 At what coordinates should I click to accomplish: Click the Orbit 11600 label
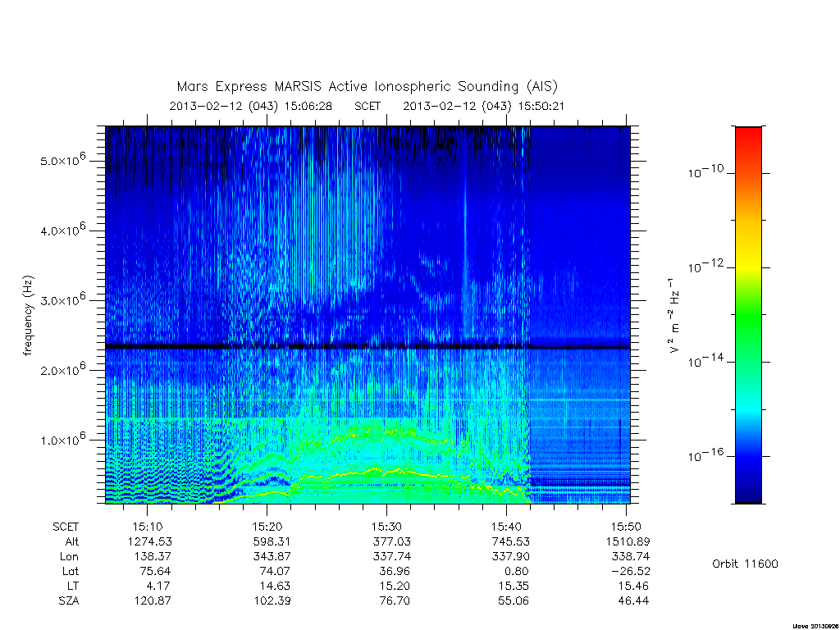coord(745,564)
